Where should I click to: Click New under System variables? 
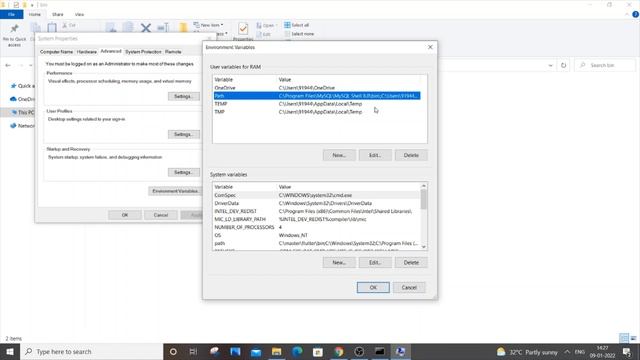pyautogui.click(x=339, y=262)
